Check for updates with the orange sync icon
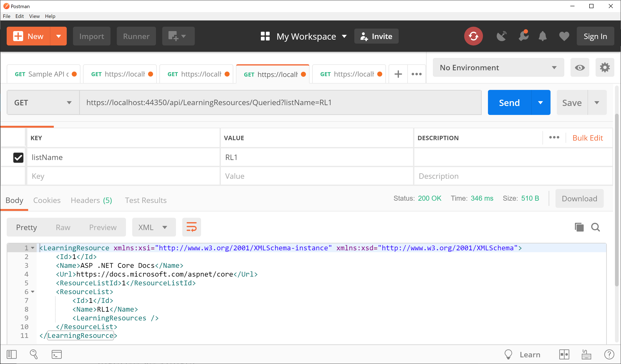 click(473, 36)
